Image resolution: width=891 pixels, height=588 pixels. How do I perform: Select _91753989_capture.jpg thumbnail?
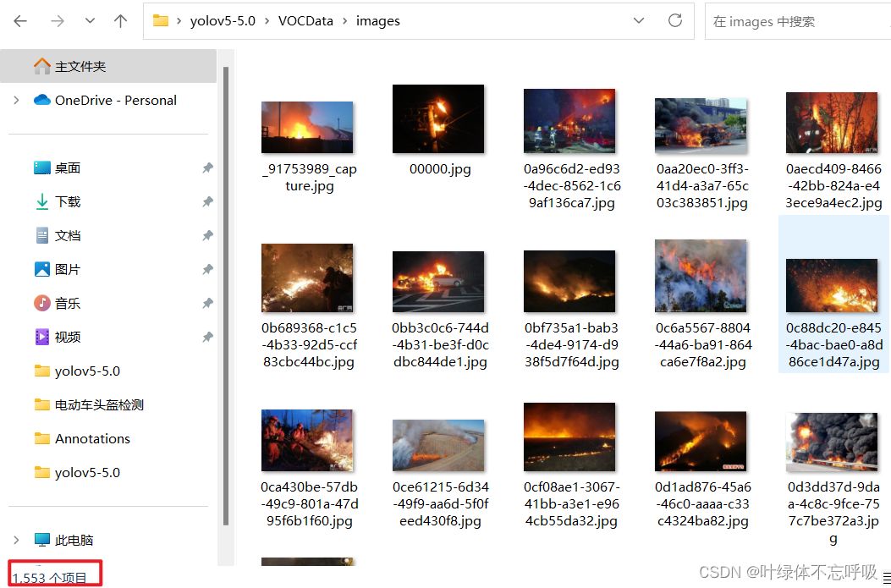tap(307, 127)
